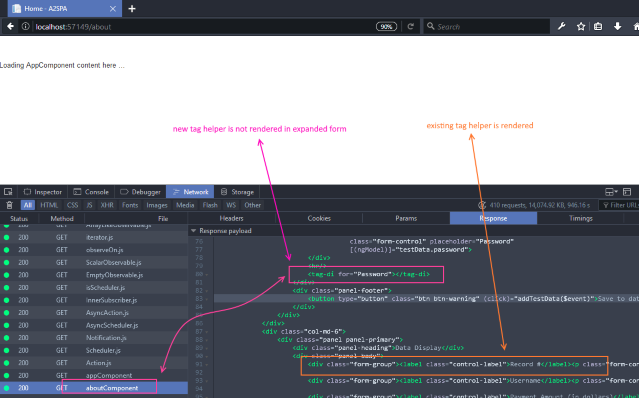Collapse the Response payload section
The image size is (639, 398).
194,231
